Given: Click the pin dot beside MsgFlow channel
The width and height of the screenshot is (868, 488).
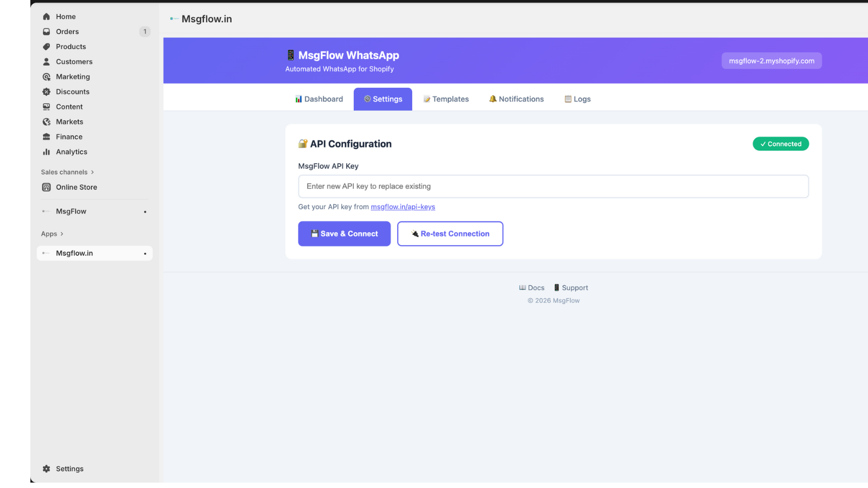Looking at the screenshot, I should click(x=145, y=212).
